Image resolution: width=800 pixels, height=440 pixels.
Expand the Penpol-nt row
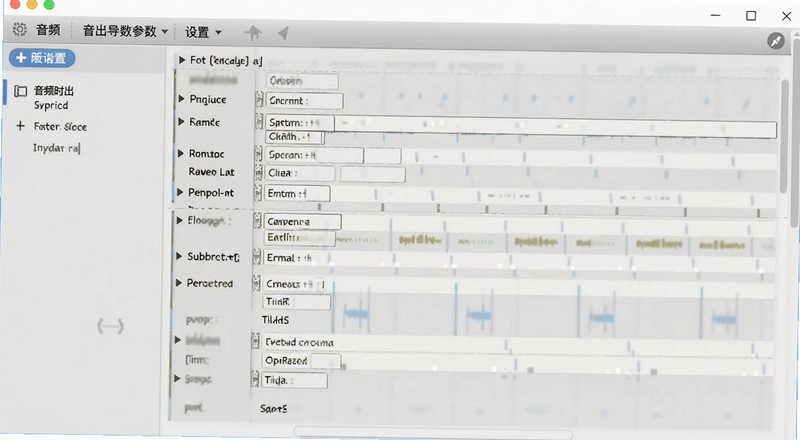180,192
